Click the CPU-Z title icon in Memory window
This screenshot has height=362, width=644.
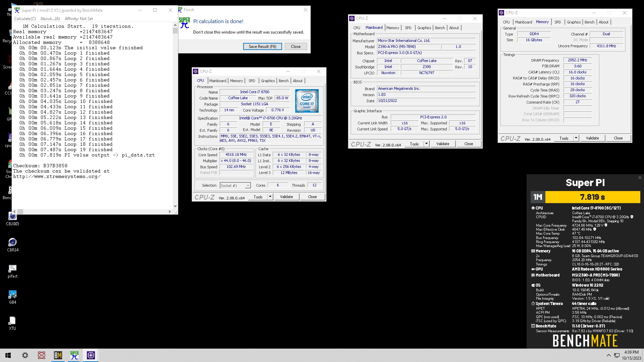(x=501, y=13)
